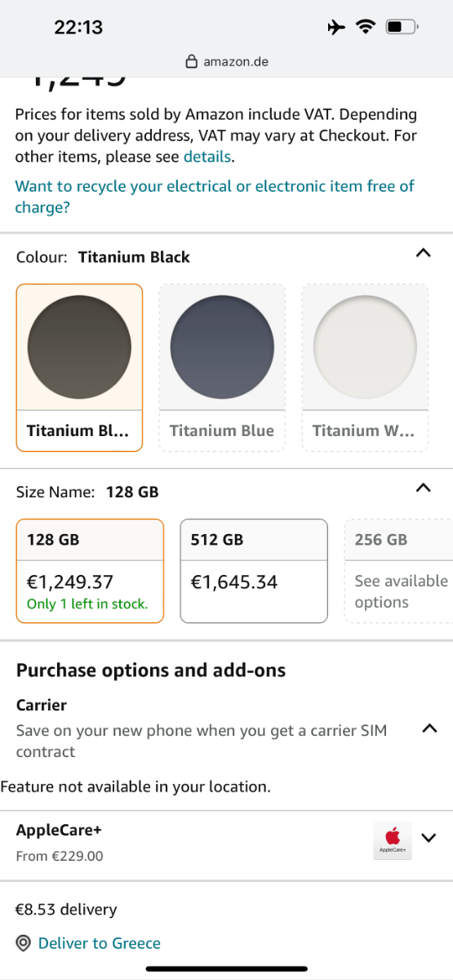453x980 pixels.
Task: Tap Deliver to Greece link
Action: coord(100,943)
